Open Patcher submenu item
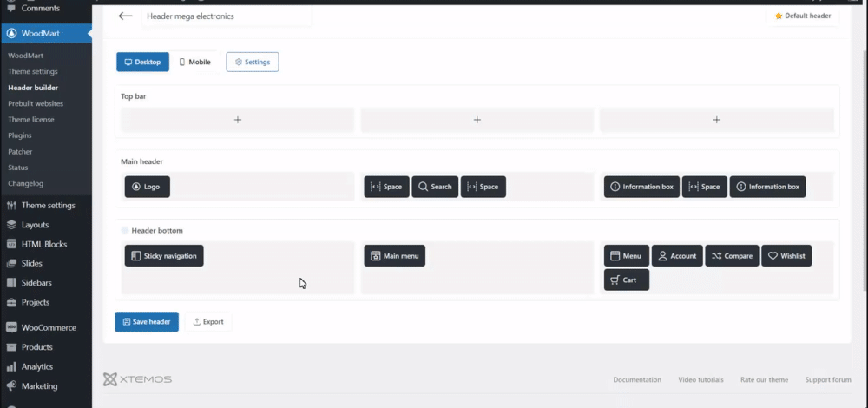Image resolution: width=868 pixels, height=408 pixels. [x=20, y=151]
